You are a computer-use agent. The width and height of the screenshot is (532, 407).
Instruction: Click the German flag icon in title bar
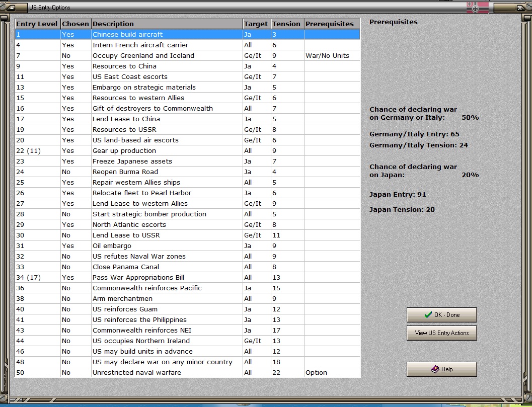(x=477, y=7)
